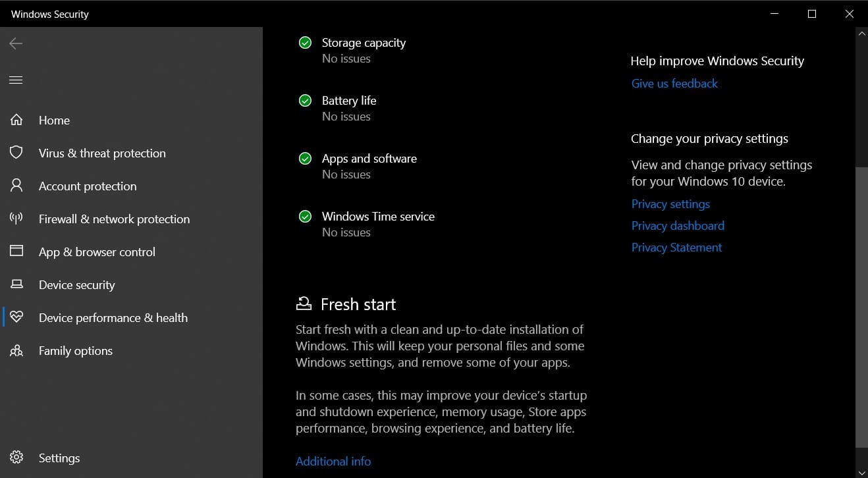Click the Settings gear icon

click(x=16, y=458)
